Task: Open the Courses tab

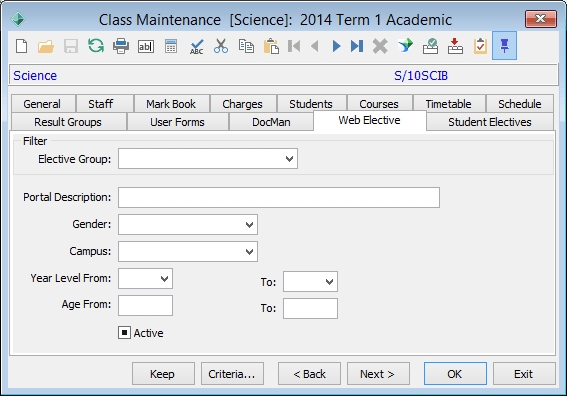Action: 379,104
